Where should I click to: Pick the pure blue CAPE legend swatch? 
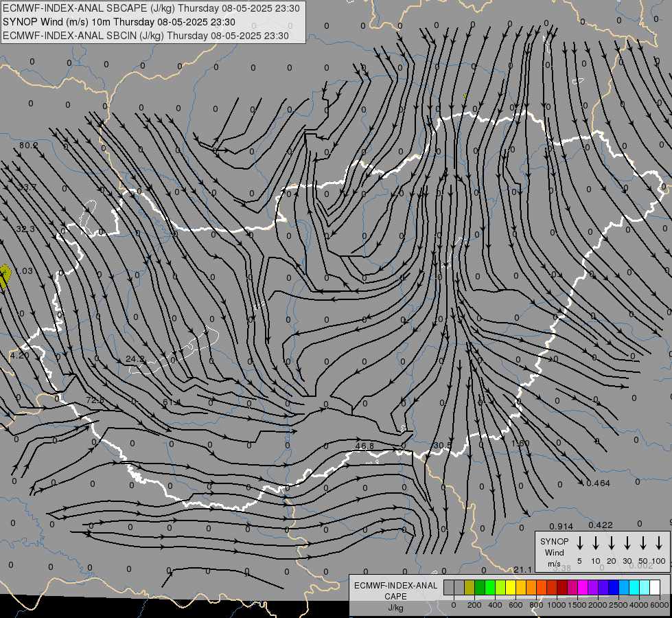613,588
